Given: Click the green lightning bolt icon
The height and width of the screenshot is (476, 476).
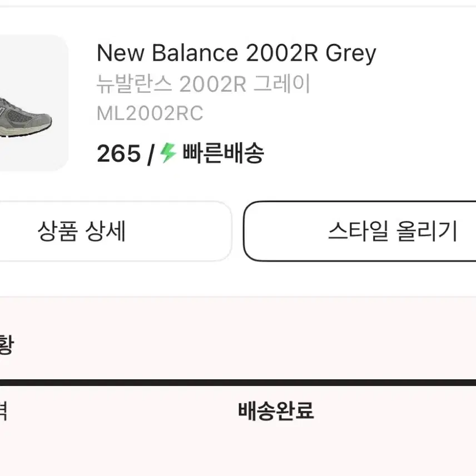Looking at the screenshot, I should pyautogui.click(x=168, y=153).
